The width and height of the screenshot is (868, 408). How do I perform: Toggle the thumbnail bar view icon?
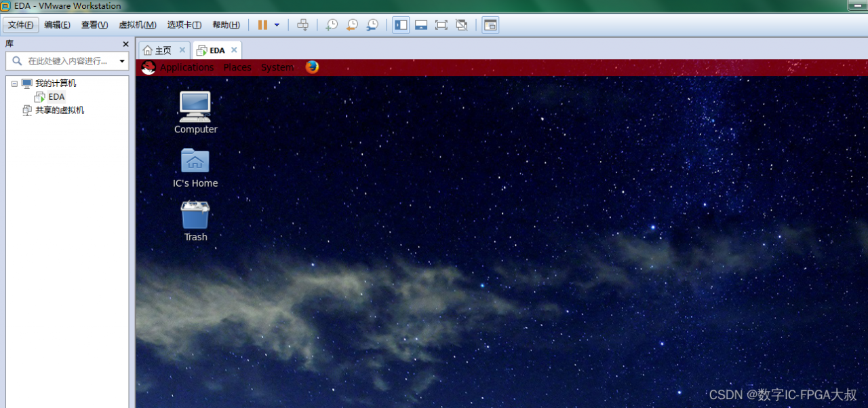tap(421, 25)
